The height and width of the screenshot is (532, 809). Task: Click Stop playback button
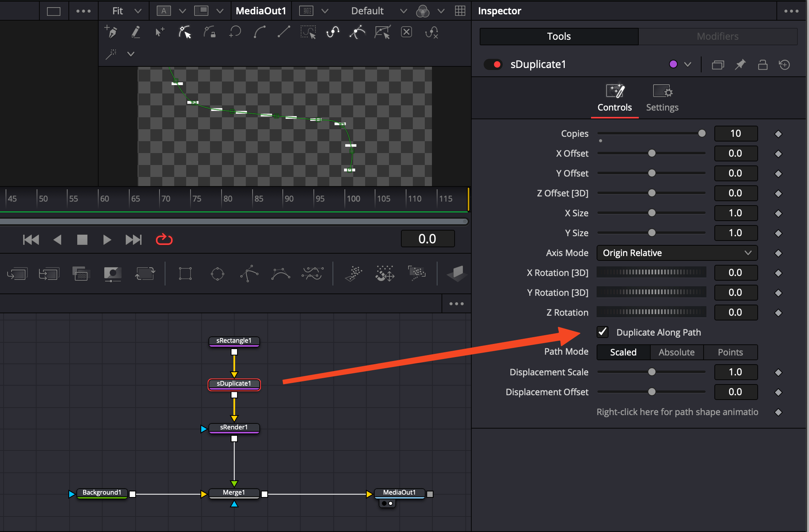point(82,239)
